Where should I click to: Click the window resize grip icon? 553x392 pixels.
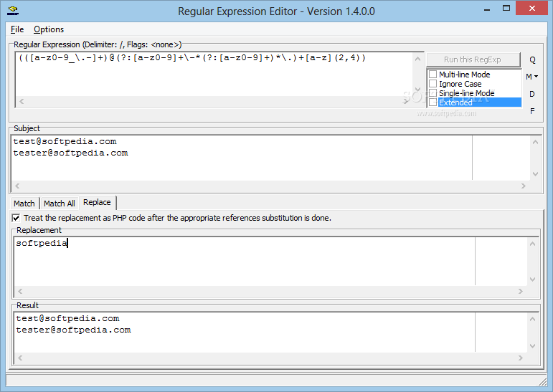pyautogui.click(x=543, y=381)
